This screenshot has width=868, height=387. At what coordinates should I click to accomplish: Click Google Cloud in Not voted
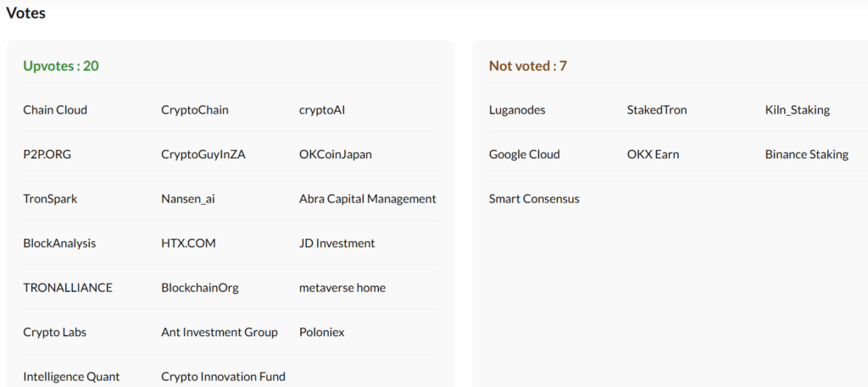[x=525, y=154]
